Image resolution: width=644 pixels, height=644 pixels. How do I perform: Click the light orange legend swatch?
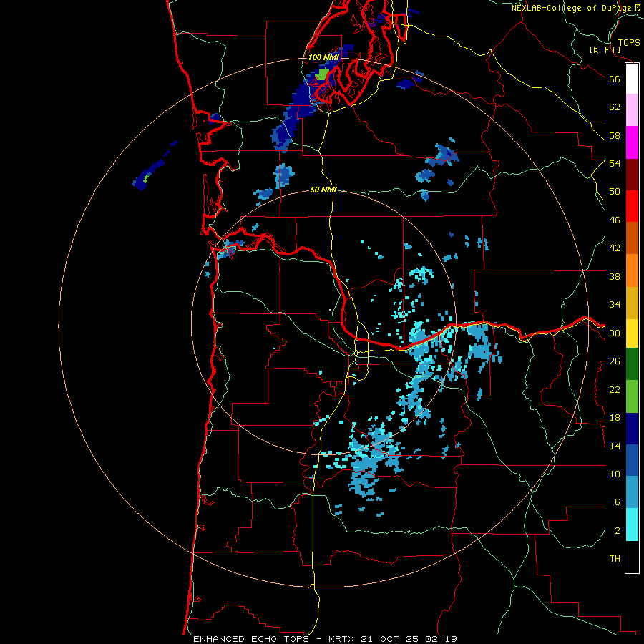[632, 270]
